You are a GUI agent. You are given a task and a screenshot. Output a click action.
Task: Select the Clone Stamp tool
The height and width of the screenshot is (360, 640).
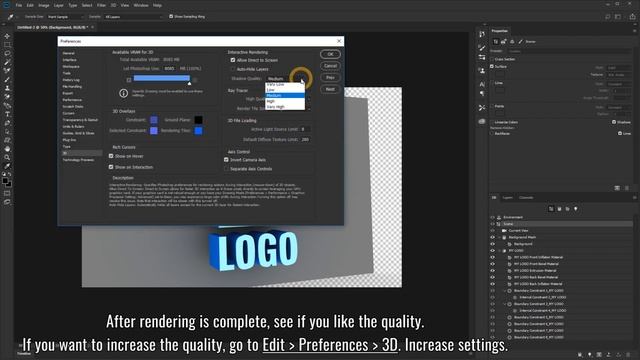pyautogui.click(x=7, y=88)
